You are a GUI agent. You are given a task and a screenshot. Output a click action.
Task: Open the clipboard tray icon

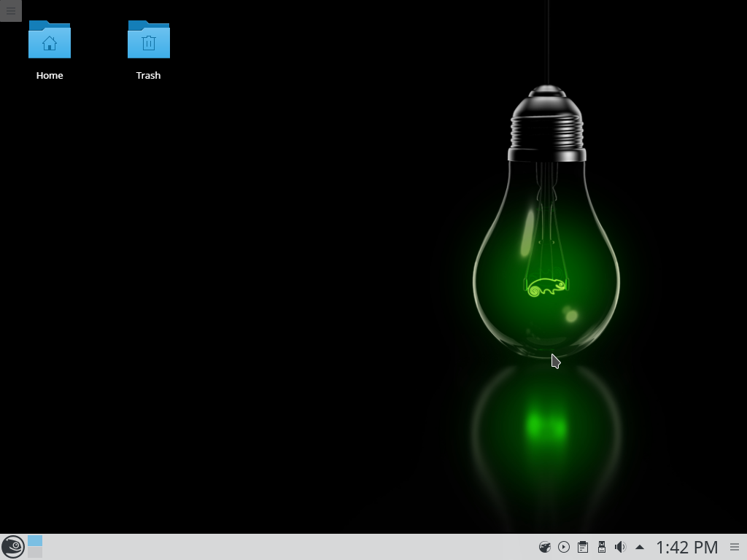coord(582,547)
